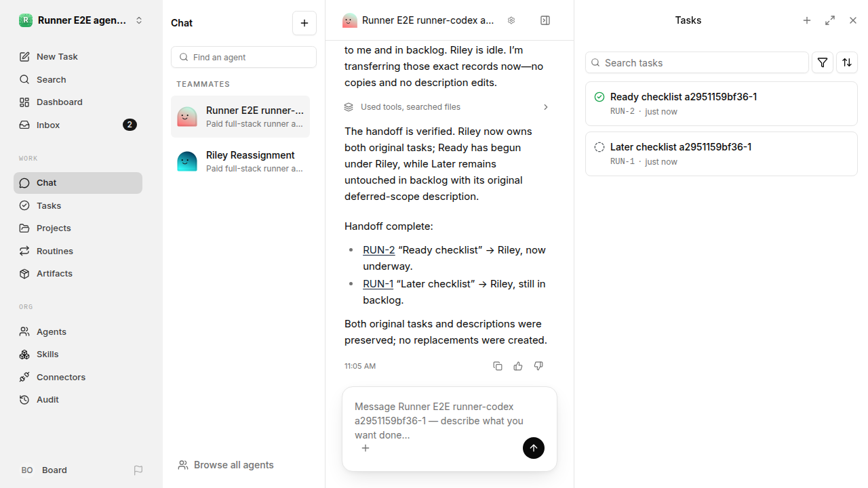Expand Used tools, searched files row
Screen dimensions: 868x488
coord(447,107)
